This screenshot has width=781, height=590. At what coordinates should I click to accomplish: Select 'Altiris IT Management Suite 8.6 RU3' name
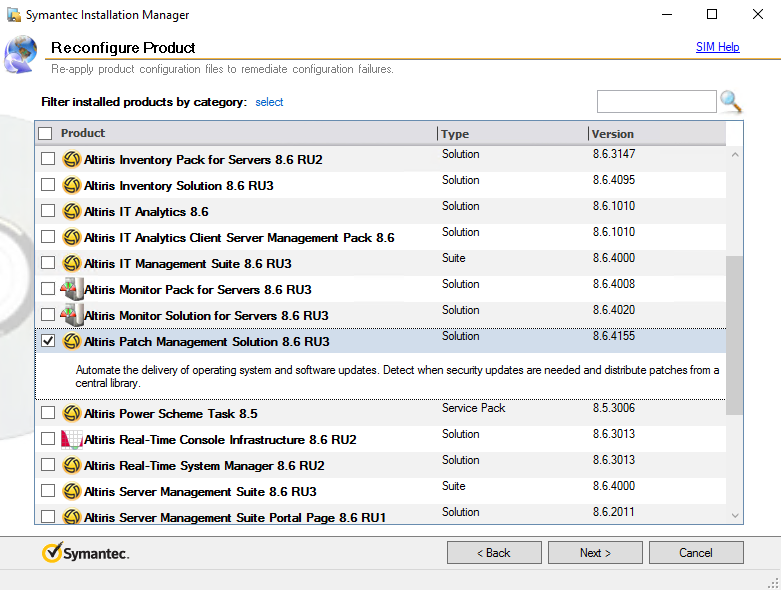point(187,263)
